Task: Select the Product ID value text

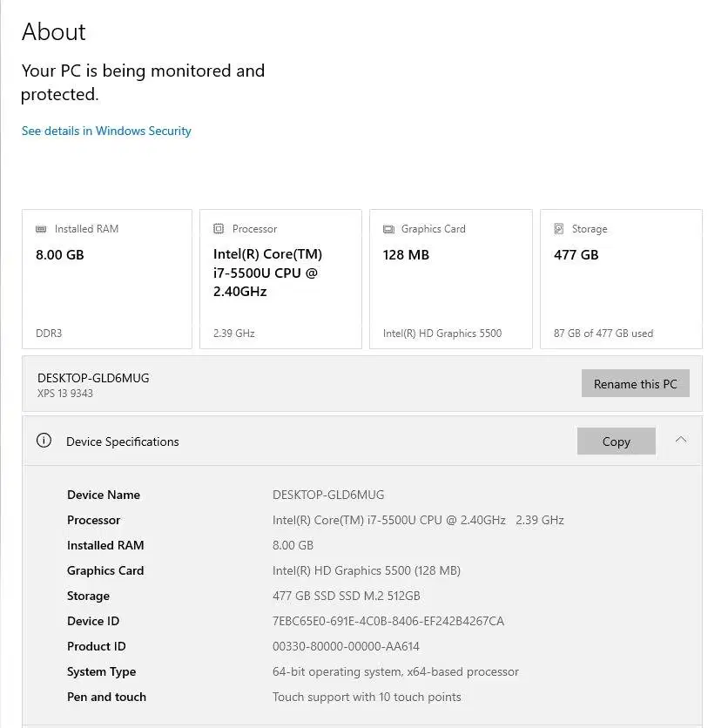Action: pos(345,646)
